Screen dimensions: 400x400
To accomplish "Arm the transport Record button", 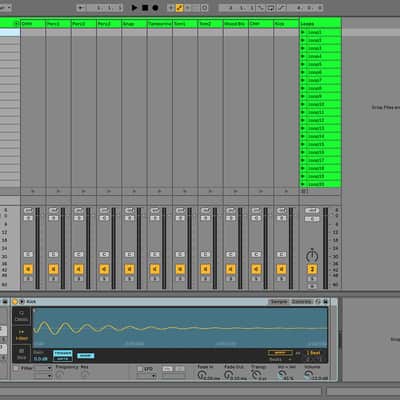I will click(x=155, y=7).
